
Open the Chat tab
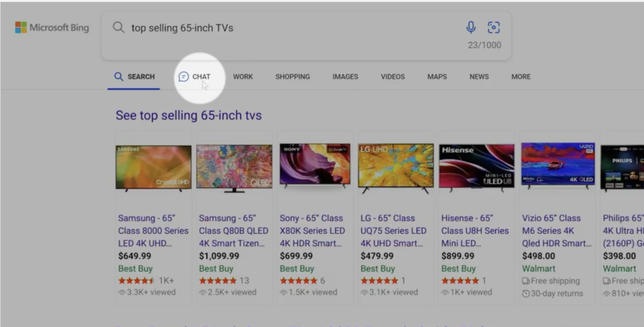tap(195, 77)
